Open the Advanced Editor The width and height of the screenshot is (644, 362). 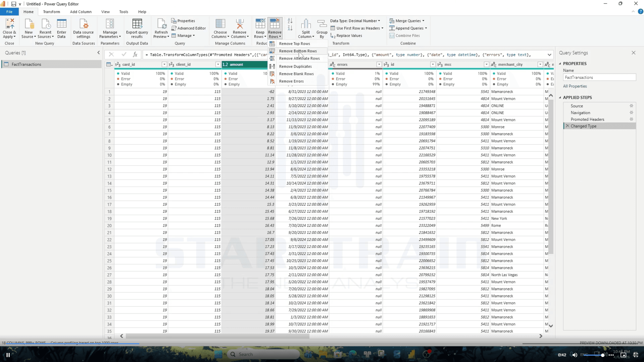[189, 28]
